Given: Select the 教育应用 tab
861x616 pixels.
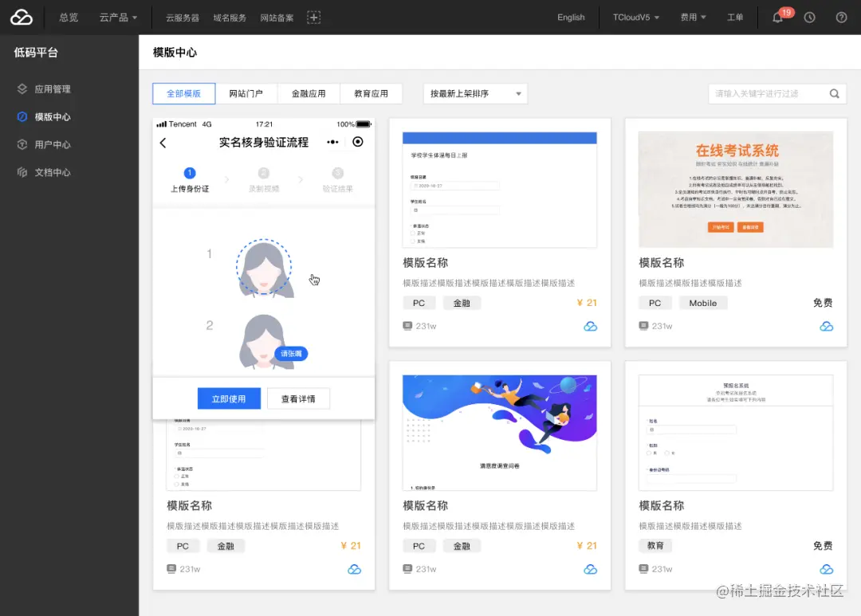Looking at the screenshot, I should [x=372, y=94].
